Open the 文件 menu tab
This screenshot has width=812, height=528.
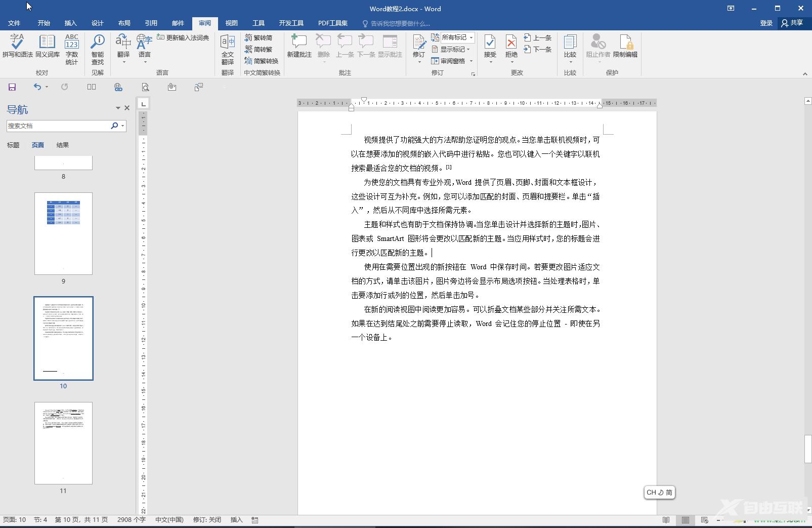[x=14, y=23]
